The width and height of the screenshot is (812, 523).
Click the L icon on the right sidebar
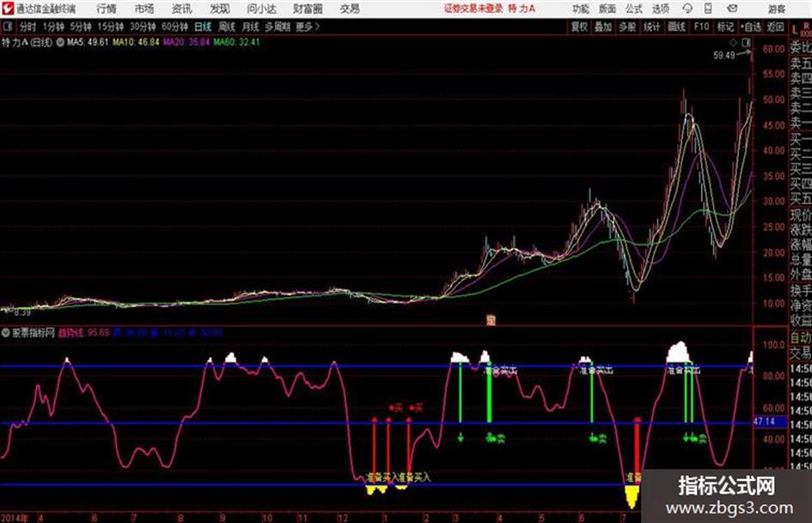tap(796, 31)
